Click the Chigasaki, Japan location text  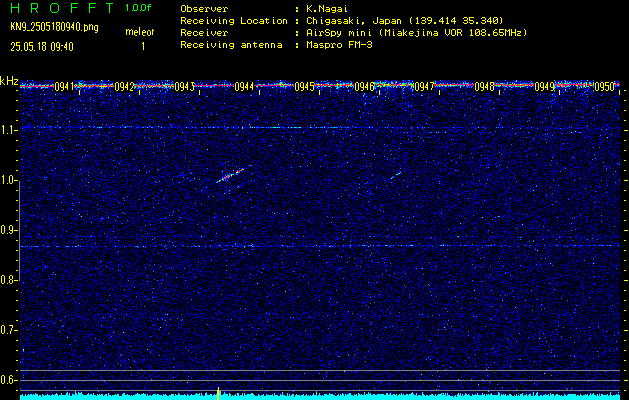click(x=405, y=20)
